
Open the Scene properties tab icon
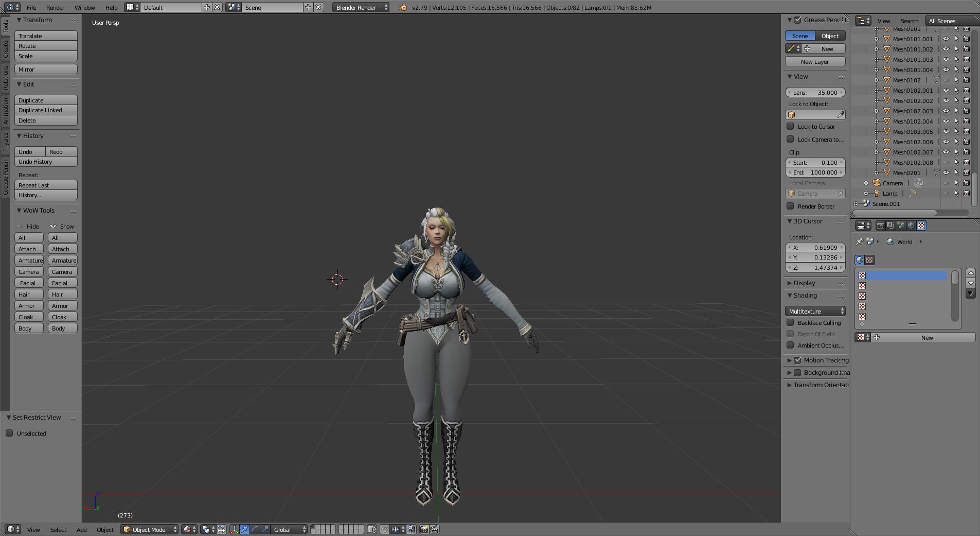click(901, 226)
